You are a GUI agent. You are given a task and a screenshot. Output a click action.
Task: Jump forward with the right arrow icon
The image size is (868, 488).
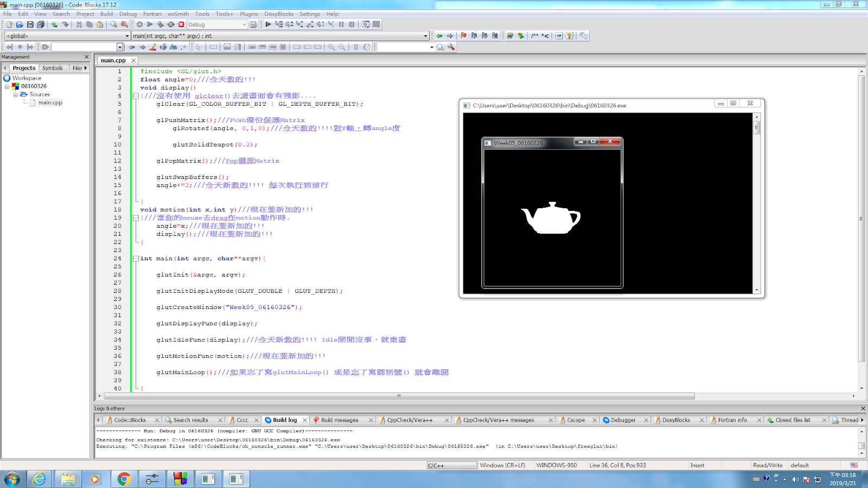pyautogui.click(x=450, y=36)
